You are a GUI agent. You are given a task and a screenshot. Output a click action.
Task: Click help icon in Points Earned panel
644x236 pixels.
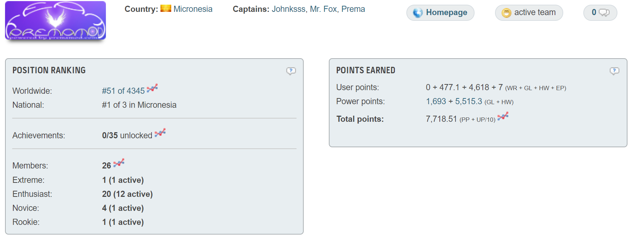point(614,71)
